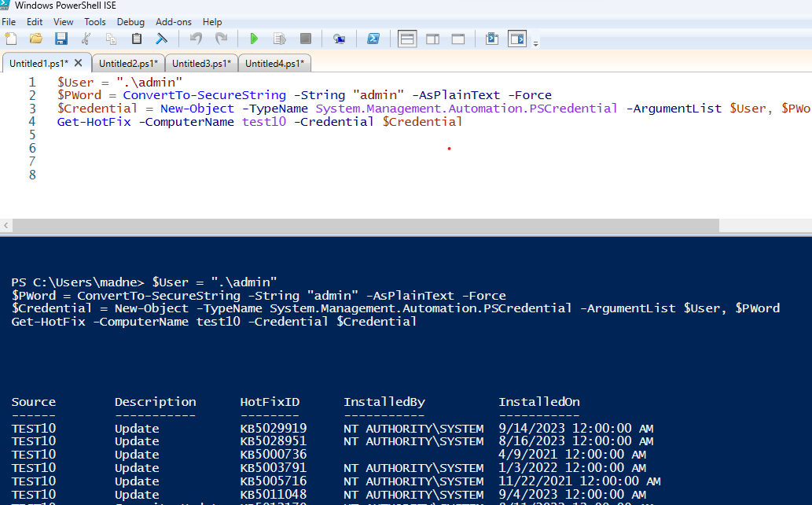Click 11/22/2021 12:00:00 AM date in console
The image size is (812, 505).
[579, 481]
